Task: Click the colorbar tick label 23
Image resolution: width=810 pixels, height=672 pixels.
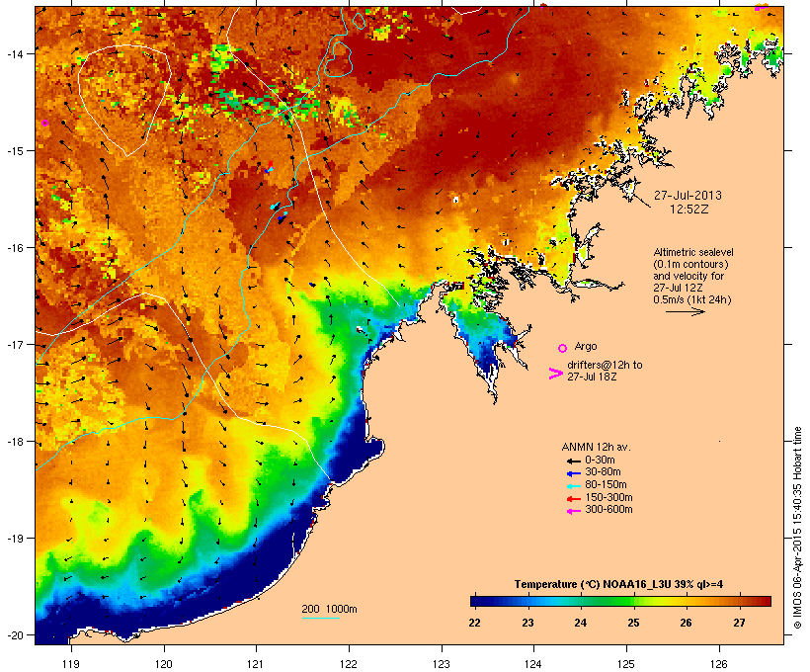Action: click(527, 623)
